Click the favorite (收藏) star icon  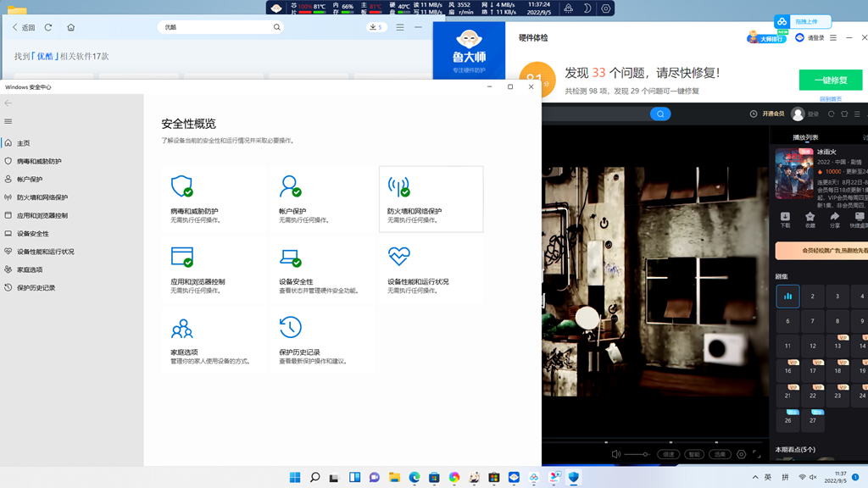point(810,217)
